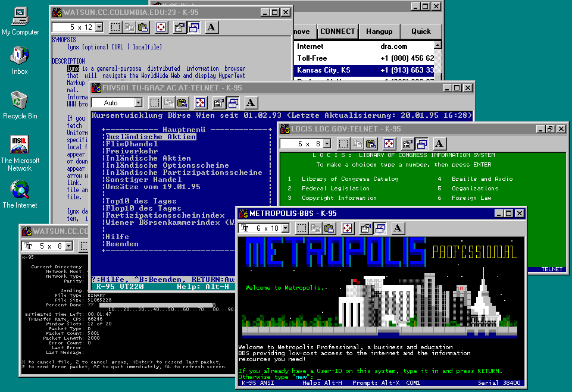This screenshot has height=392, width=572.
Task: Expand the 6 x 10 font size dropdown
Action: pos(285,228)
